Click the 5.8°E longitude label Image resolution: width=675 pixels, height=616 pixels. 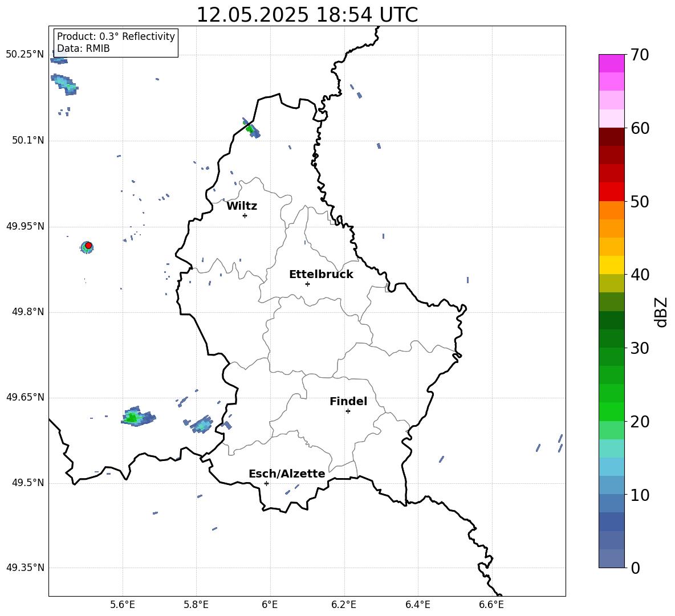pos(196,605)
